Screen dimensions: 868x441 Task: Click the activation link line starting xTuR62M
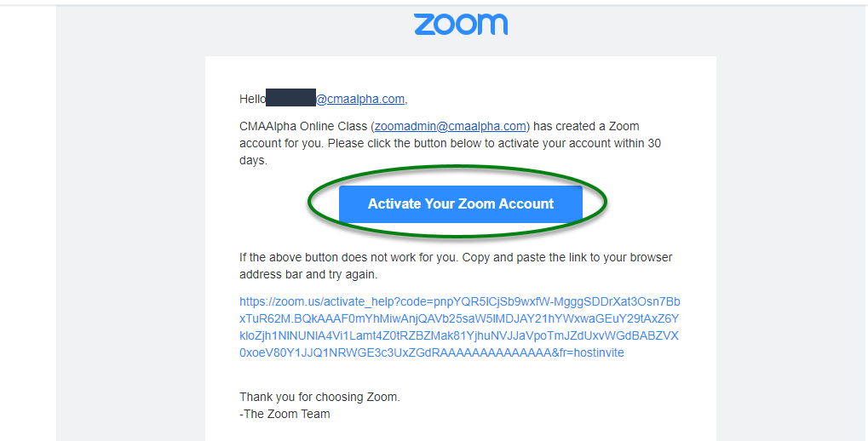(459, 318)
